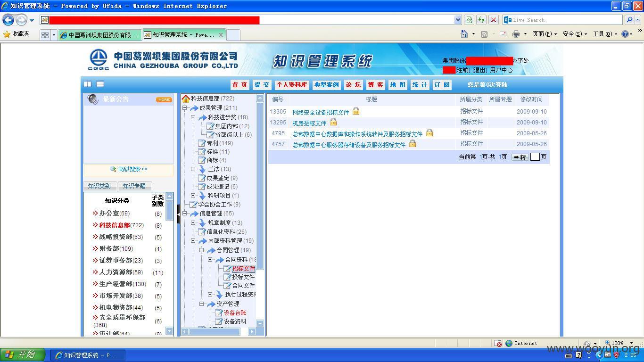Select 人力资源部(59) in category list
The height and width of the screenshot is (362, 644).
(121, 272)
